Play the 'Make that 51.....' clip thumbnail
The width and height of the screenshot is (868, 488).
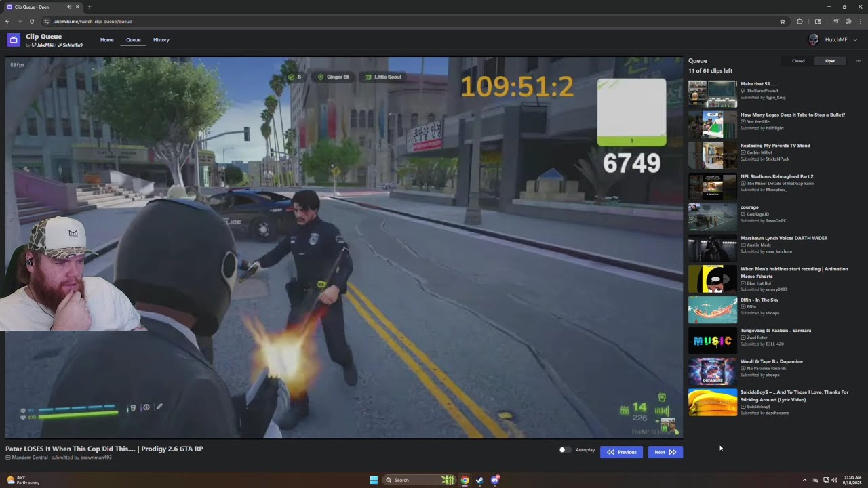pyautogui.click(x=713, y=94)
